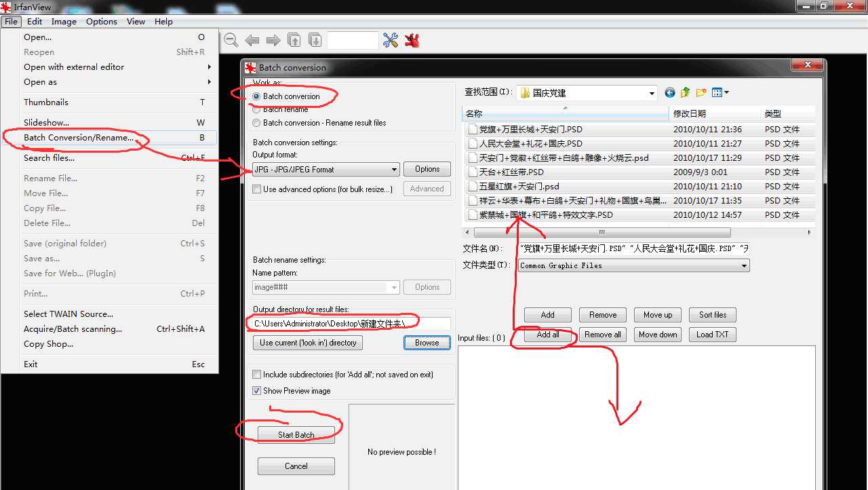
Task: Open the Edit menu
Action: 35,22
